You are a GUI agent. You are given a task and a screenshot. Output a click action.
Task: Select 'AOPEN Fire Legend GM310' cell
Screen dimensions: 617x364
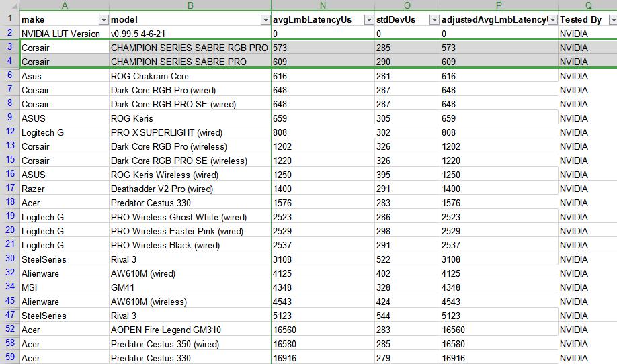190,330
